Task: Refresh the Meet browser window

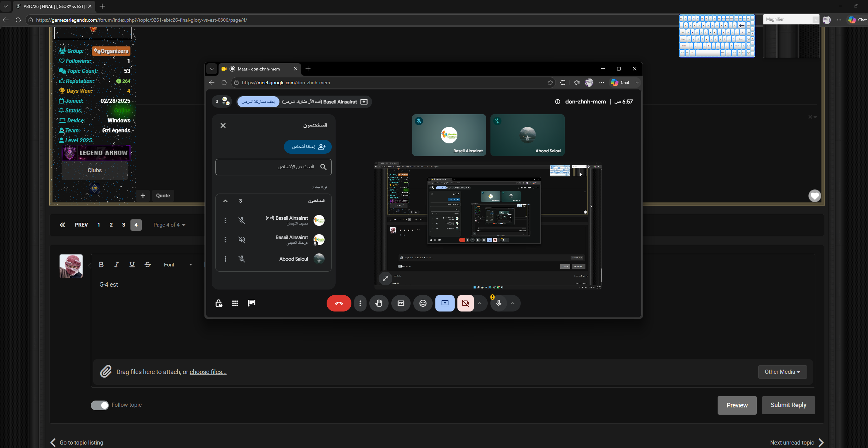Action: (x=224, y=83)
